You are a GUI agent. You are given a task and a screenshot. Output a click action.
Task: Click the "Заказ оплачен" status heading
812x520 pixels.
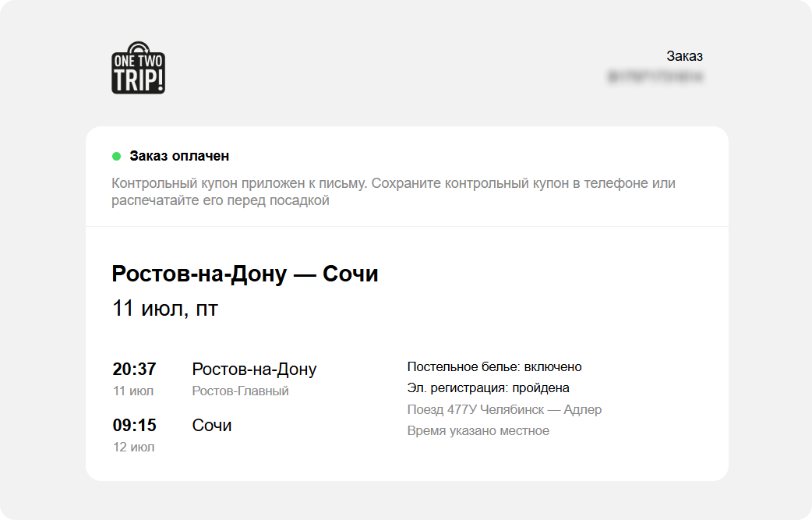(179, 156)
